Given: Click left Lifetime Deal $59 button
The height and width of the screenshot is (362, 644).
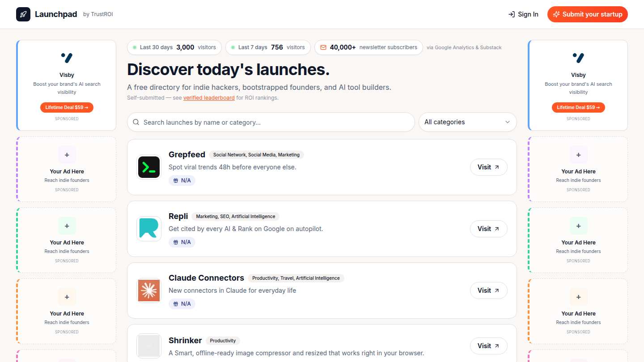Looking at the screenshot, I should pyautogui.click(x=67, y=107).
